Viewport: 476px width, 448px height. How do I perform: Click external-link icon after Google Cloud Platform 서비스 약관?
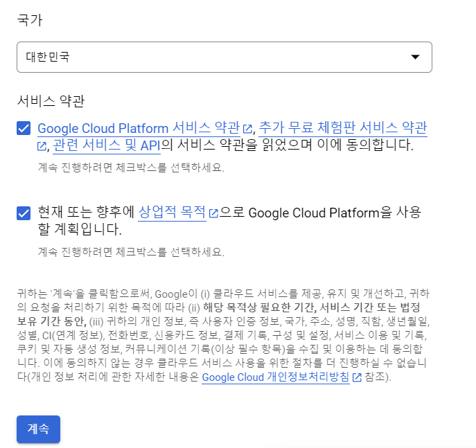[x=247, y=129]
